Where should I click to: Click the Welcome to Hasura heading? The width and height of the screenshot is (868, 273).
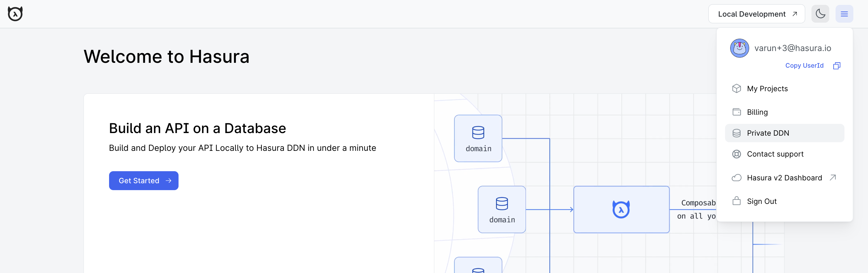166,56
